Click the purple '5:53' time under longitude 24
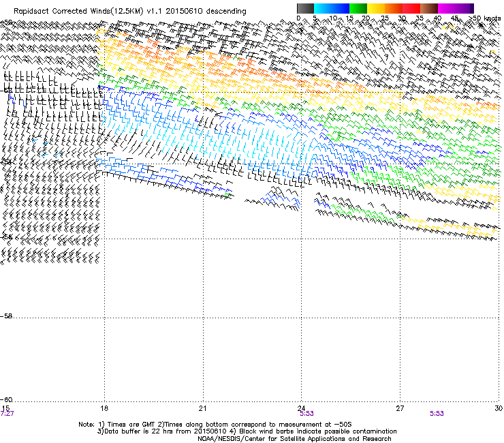The width and height of the screenshot is (504, 443). 306,414
